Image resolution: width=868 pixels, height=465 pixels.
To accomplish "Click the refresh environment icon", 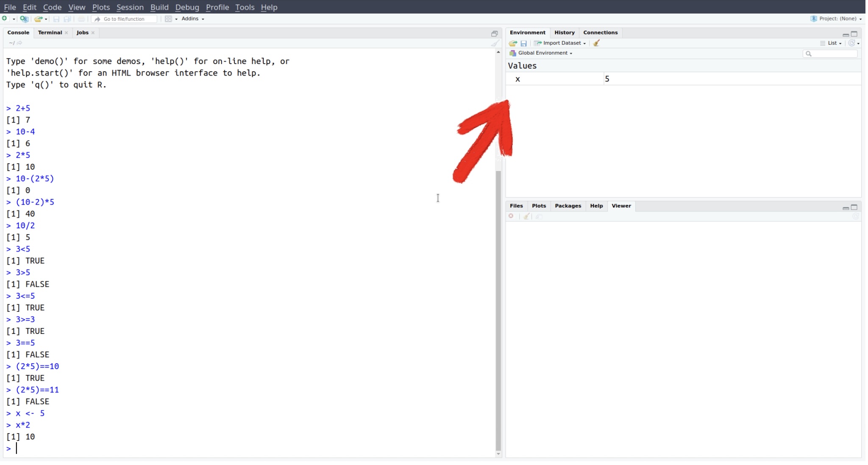I will click(851, 43).
